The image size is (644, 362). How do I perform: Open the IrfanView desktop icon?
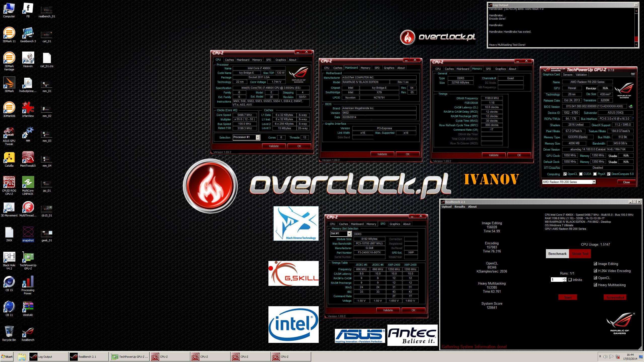[x=28, y=109]
